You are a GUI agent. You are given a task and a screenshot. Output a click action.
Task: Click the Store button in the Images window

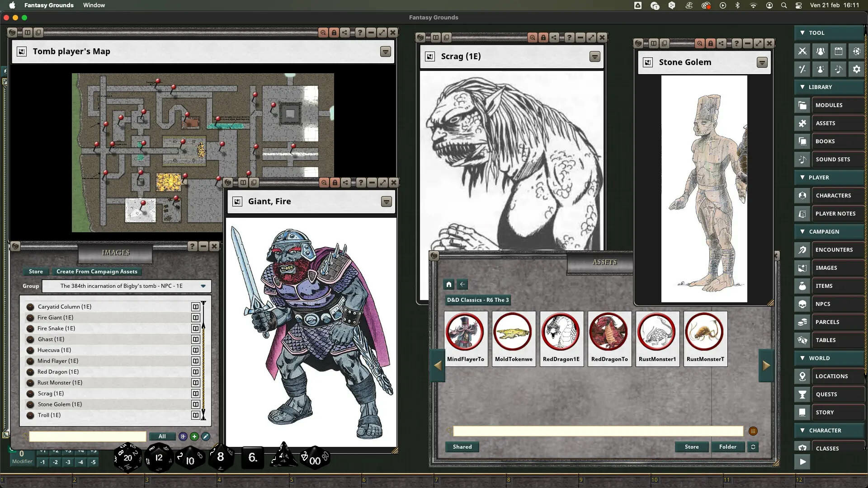pyautogui.click(x=36, y=272)
